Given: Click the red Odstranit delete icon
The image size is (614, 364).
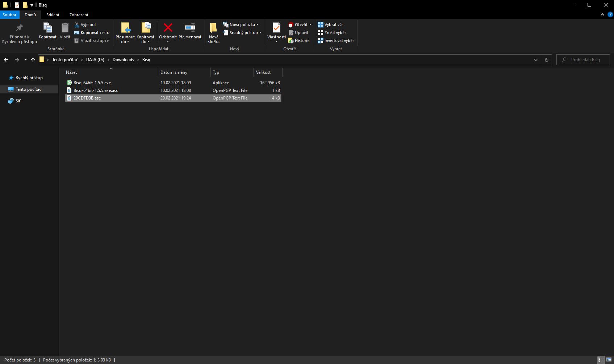Looking at the screenshot, I should [168, 28].
